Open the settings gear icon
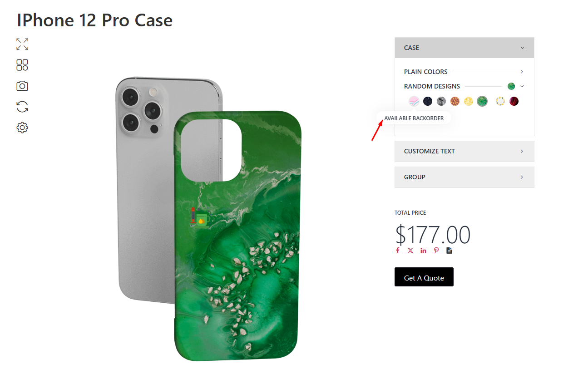Image resolution: width=588 pixels, height=374 pixels. point(22,128)
